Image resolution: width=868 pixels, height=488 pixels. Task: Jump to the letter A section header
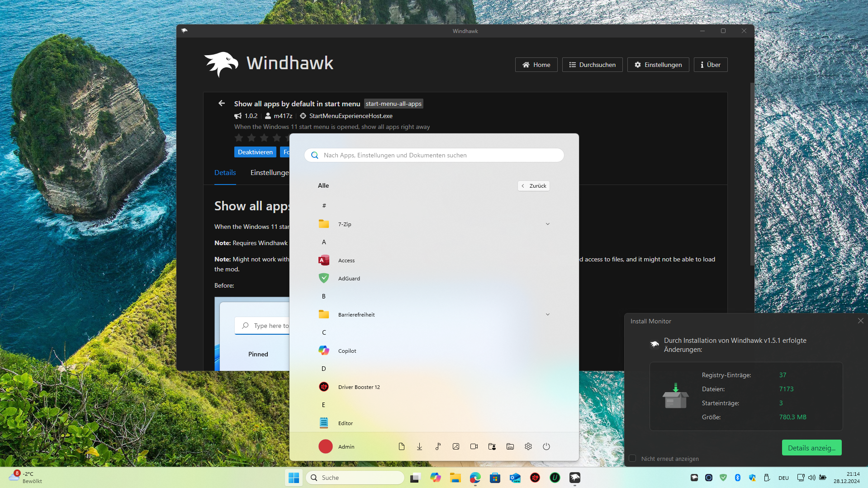click(324, 242)
